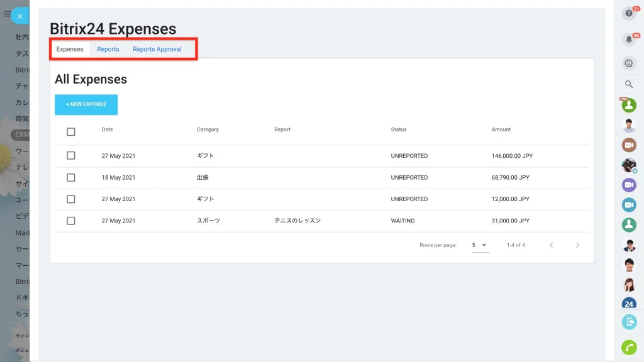Click the WAITING status cell

pyautogui.click(x=402, y=221)
